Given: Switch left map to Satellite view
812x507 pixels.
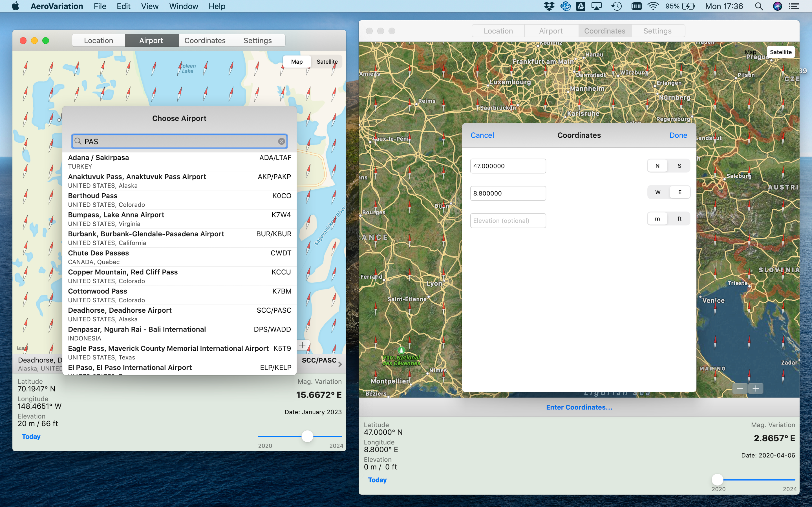Looking at the screenshot, I should tap(327, 62).
